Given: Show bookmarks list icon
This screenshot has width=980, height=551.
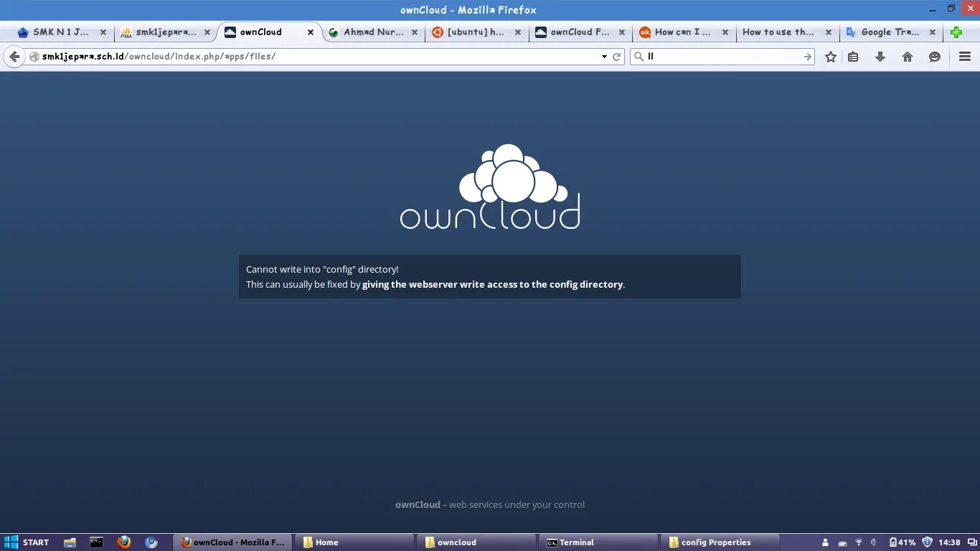Looking at the screenshot, I should pos(853,57).
